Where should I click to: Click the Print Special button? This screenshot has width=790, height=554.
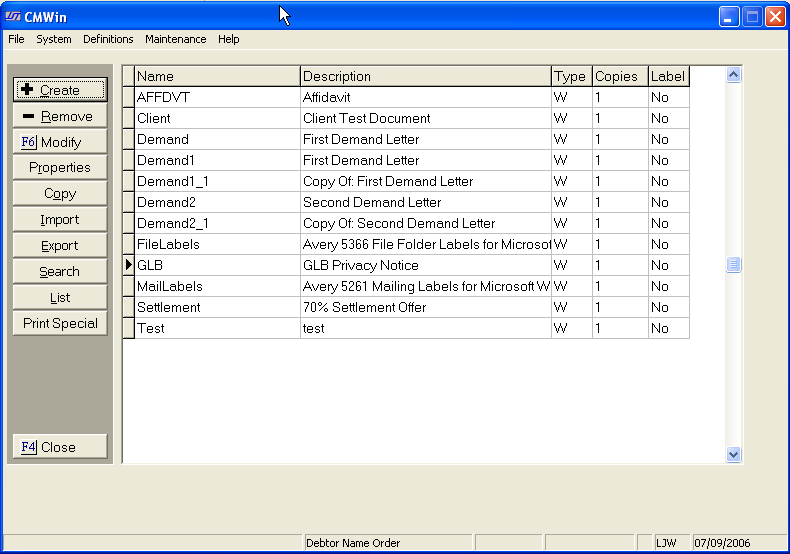click(60, 323)
